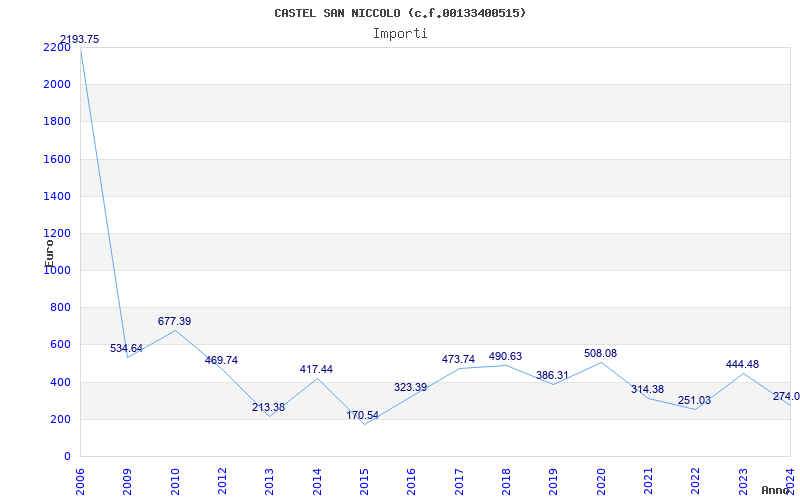Click the 213.38 data label
800x500 pixels.
[268, 407]
